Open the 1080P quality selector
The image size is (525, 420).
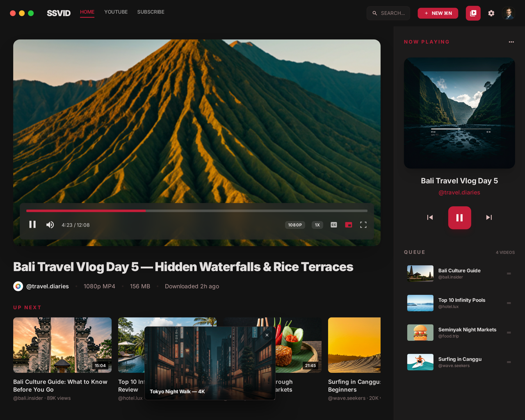[295, 225]
